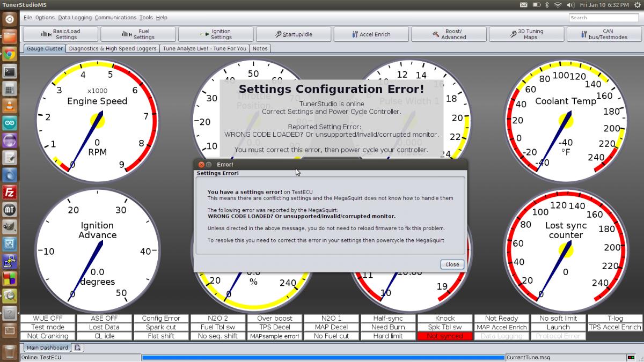Click the blue progress bar in status bar
Viewport: 644px width, 362px height.
pos(323,357)
